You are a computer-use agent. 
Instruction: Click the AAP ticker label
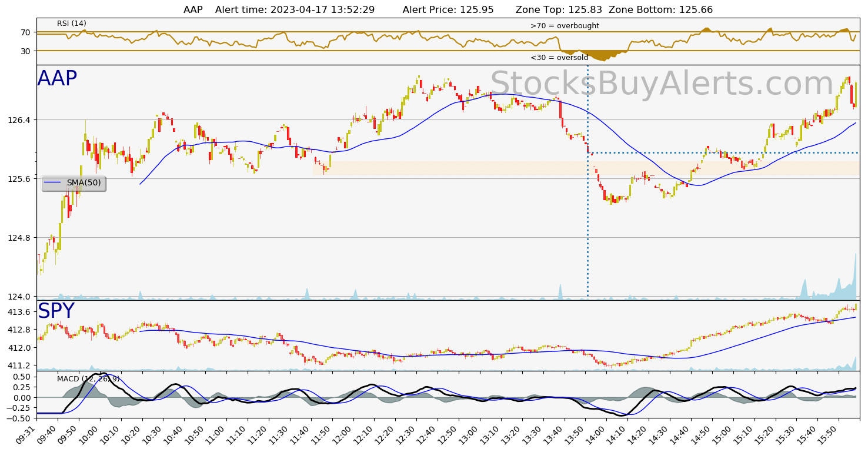57,79
